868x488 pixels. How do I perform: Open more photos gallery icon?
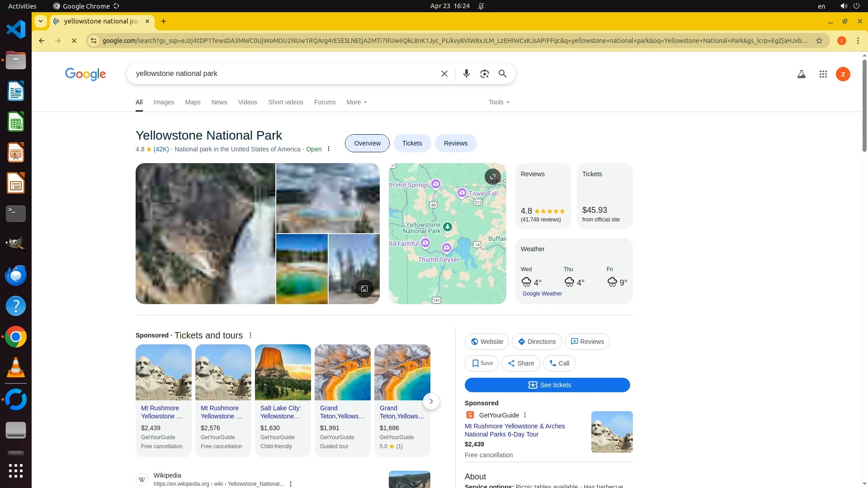[364, 289]
